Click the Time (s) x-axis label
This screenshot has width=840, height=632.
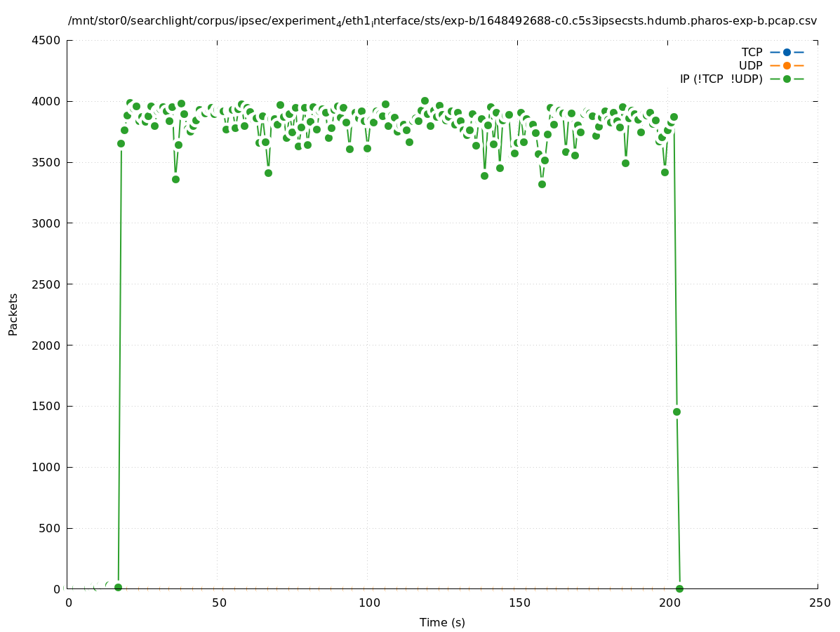click(x=442, y=622)
